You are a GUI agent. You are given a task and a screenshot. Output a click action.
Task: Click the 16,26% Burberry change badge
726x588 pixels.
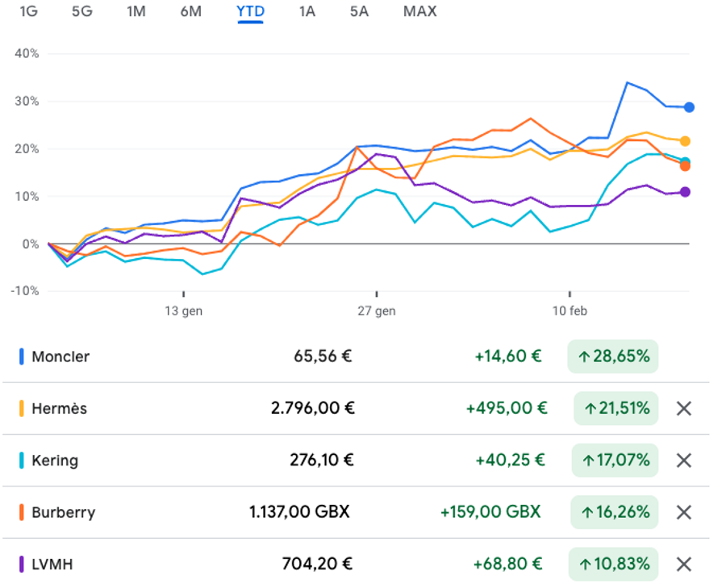[615, 511]
